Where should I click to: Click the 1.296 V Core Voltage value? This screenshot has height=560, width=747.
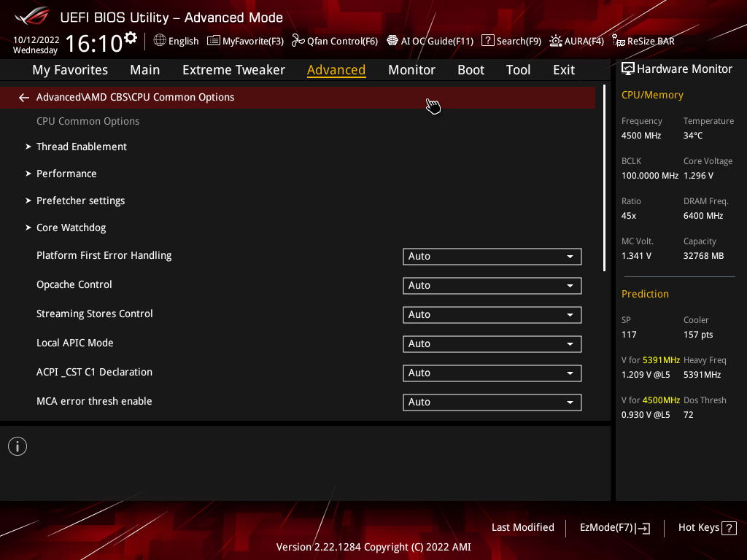pos(698,176)
